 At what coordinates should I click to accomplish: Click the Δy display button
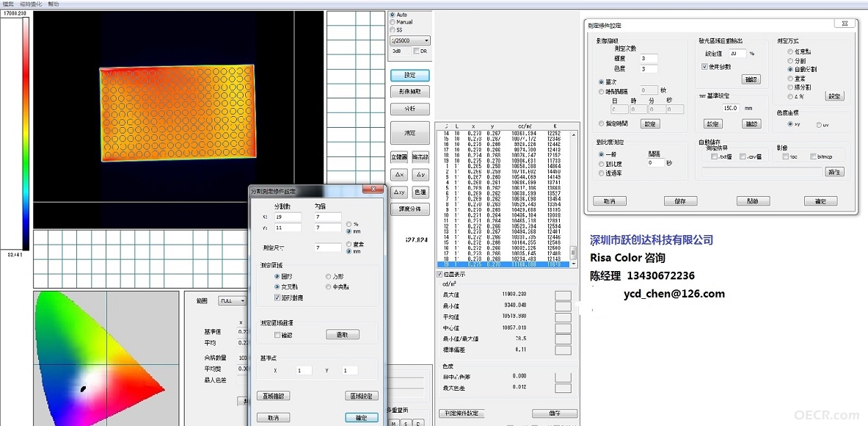click(x=420, y=175)
